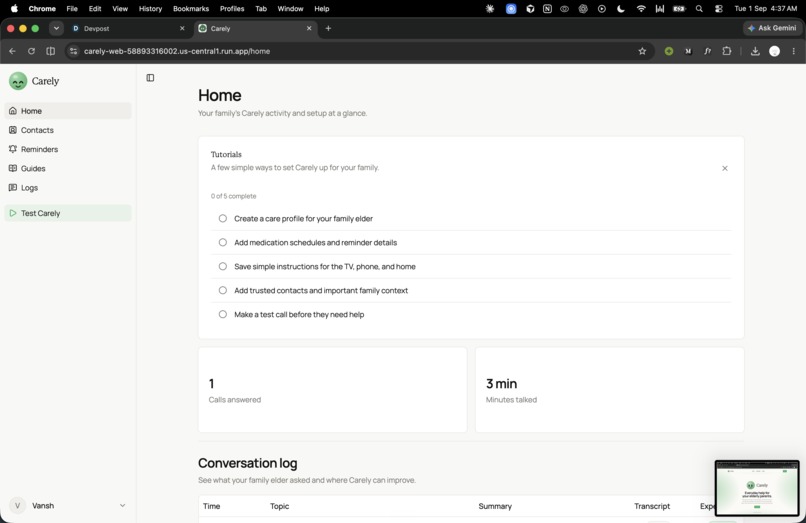Image resolution: width=806 pixels, height=523 pixels.
Task: Tick 'Save simple instructions' circle
Action: pyautogui.click(x=223, y=266)
